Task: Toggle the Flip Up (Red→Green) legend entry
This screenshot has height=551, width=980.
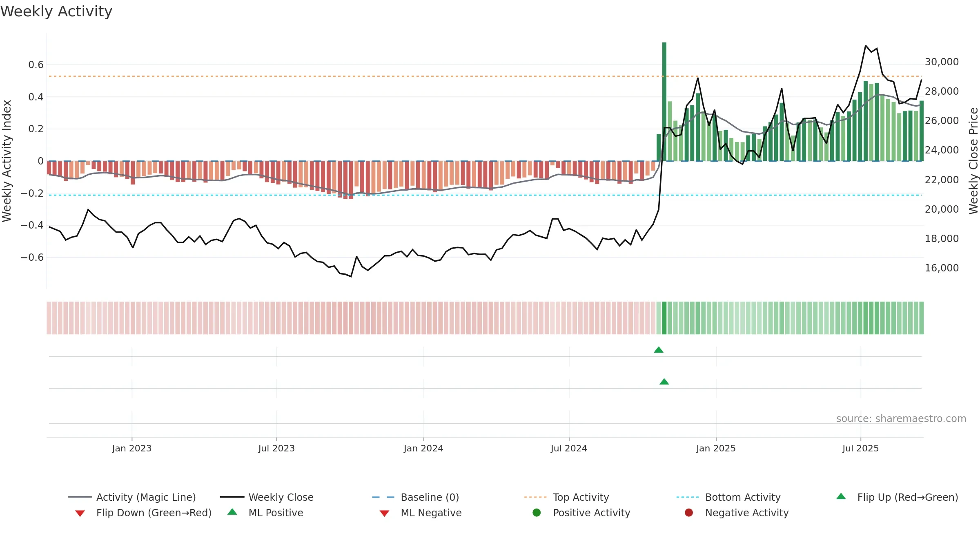Action: click(x=897, y=497)
